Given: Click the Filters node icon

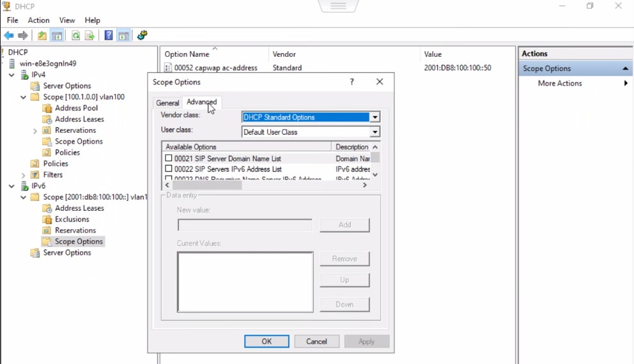Looking at the screenshot, I should coord(36,174).
